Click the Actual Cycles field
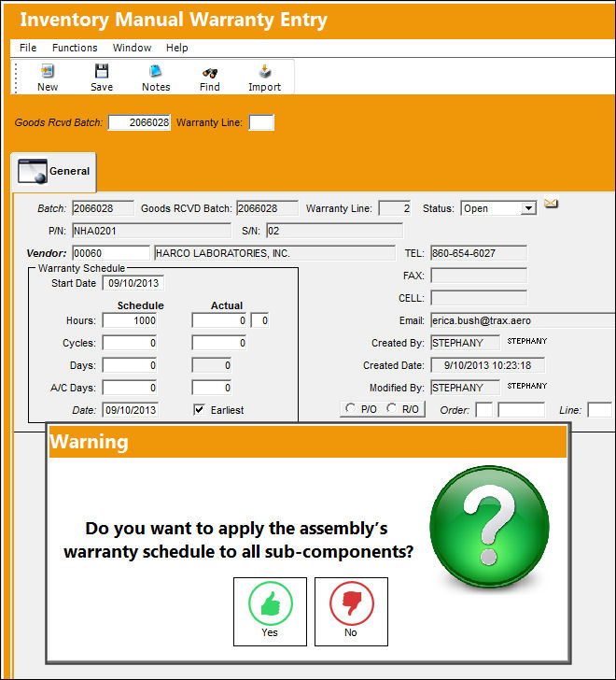The height and width of the screenshot is (680, 616). (219, 343)
